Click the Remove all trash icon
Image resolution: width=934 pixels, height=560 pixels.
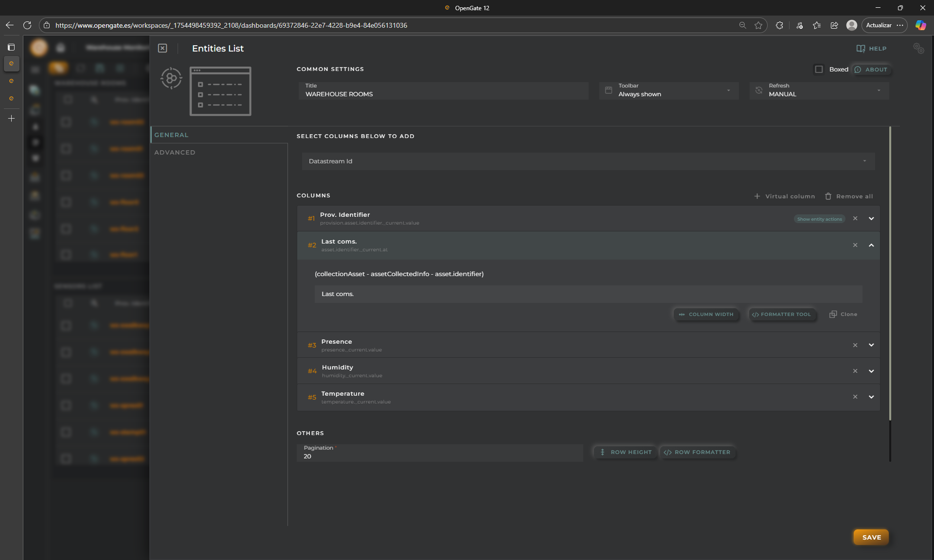click(828, 196)
